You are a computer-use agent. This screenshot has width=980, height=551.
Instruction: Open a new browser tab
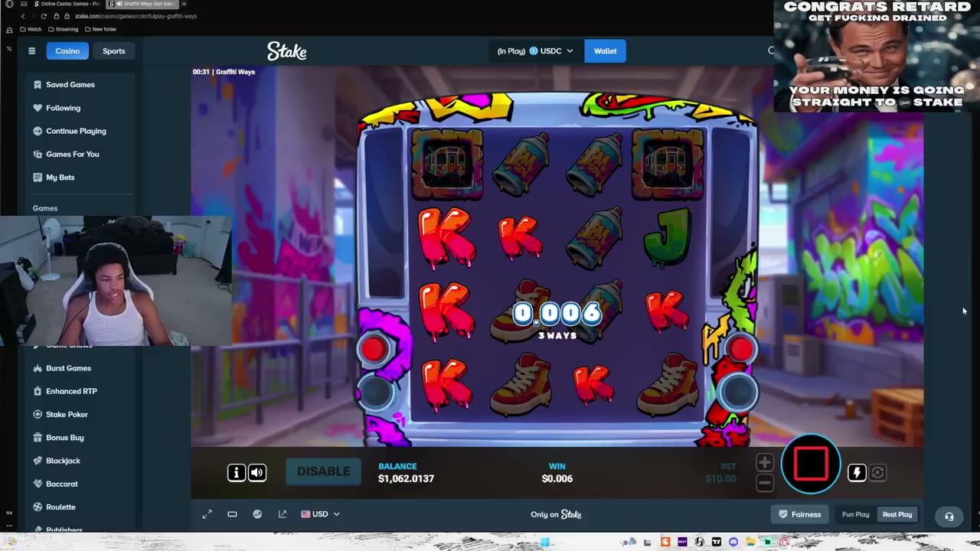click(184, 4)
